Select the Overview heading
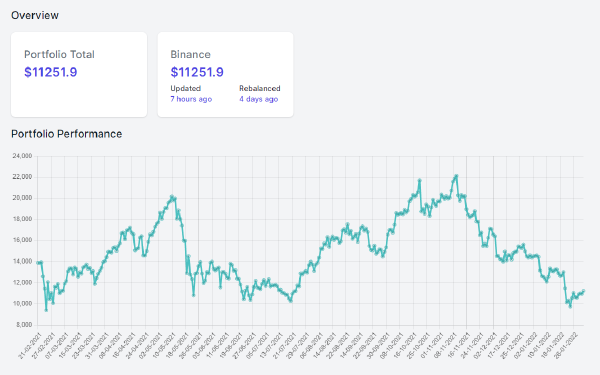Screen dimensions: 600x375 [x=35, y=15]
